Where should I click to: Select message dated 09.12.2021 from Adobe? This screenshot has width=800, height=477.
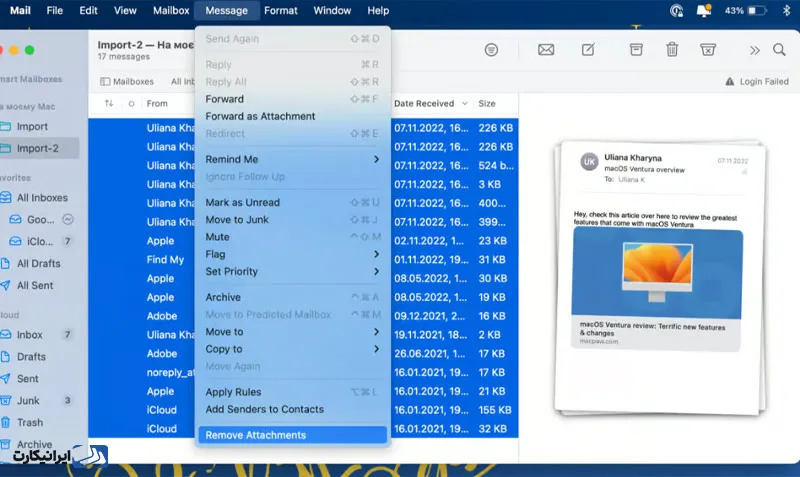[303, 316]
